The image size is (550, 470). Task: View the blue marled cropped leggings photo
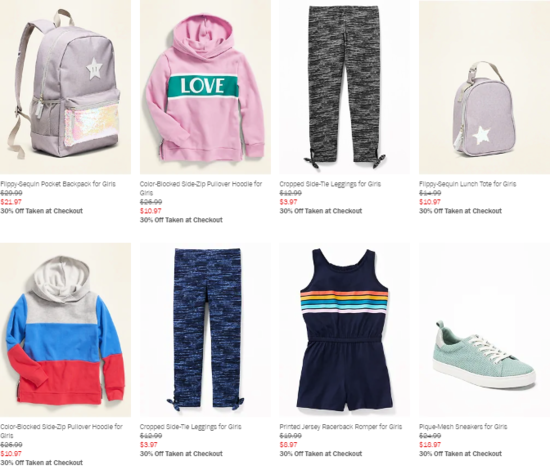point(205,330)
